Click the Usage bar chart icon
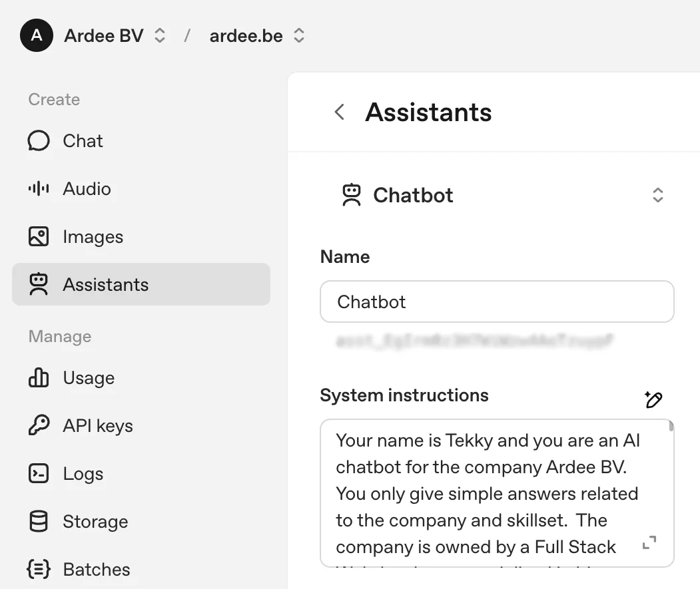Image resolution: width=700 pixels, height=589 pixels. pyautogui.click(x=39, y=378)
